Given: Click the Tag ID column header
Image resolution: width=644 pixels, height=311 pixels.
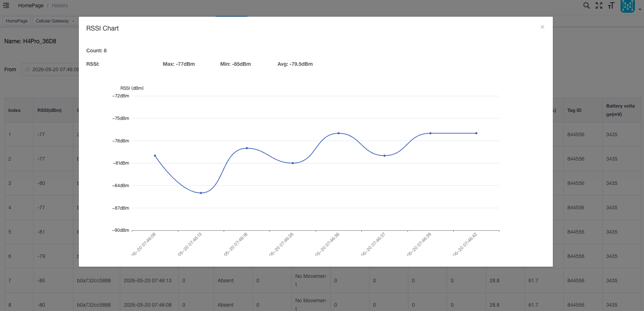Looking at the screenshot, I should [x=574, y=110].
